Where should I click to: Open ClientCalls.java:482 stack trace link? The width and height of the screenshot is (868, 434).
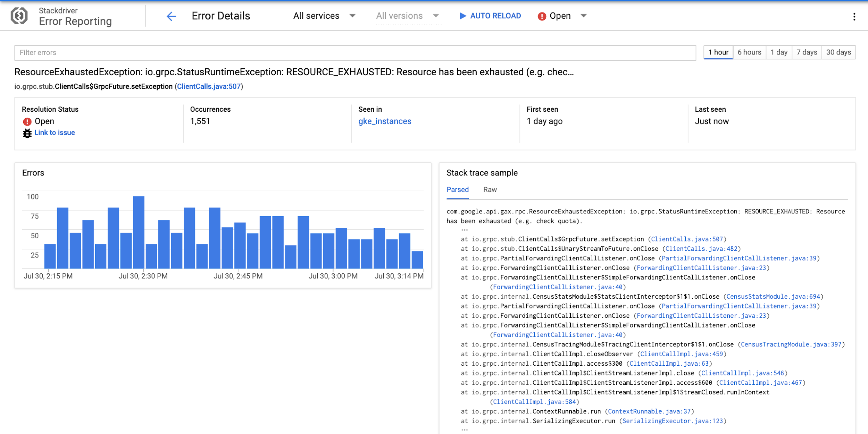701,249
